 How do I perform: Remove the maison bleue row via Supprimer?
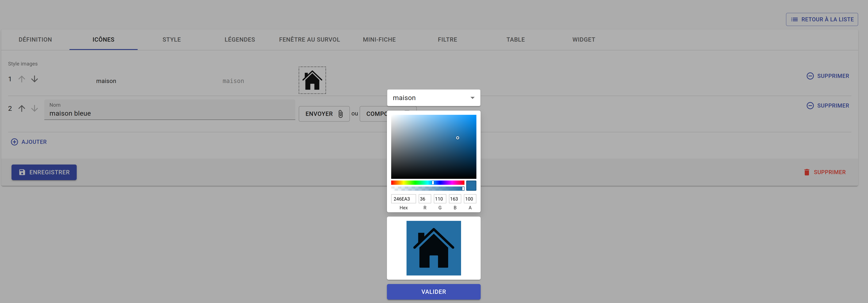(828, 106)
